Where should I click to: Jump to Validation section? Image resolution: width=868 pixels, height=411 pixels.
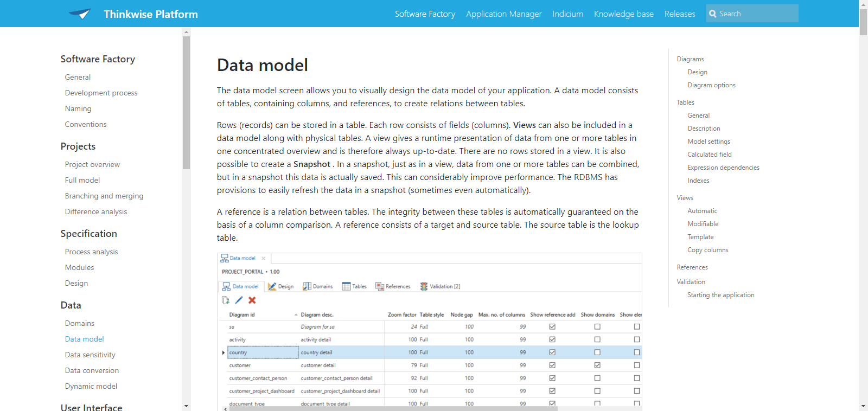click(x=691, y=282)
